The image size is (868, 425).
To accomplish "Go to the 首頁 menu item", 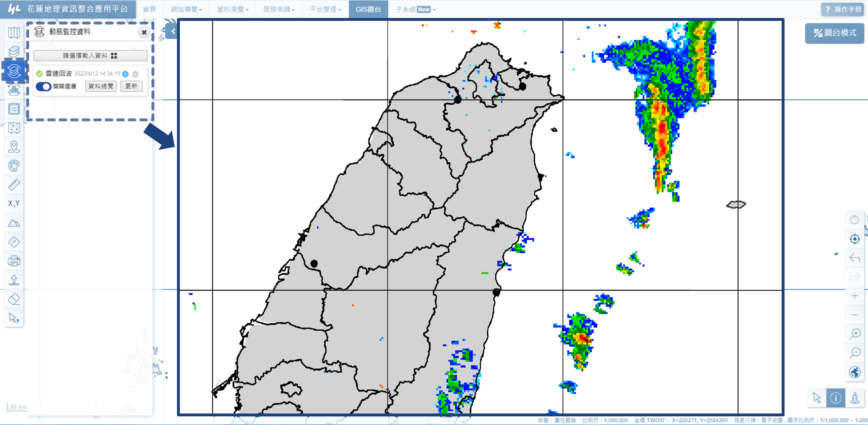I will (x=149, y=9).
